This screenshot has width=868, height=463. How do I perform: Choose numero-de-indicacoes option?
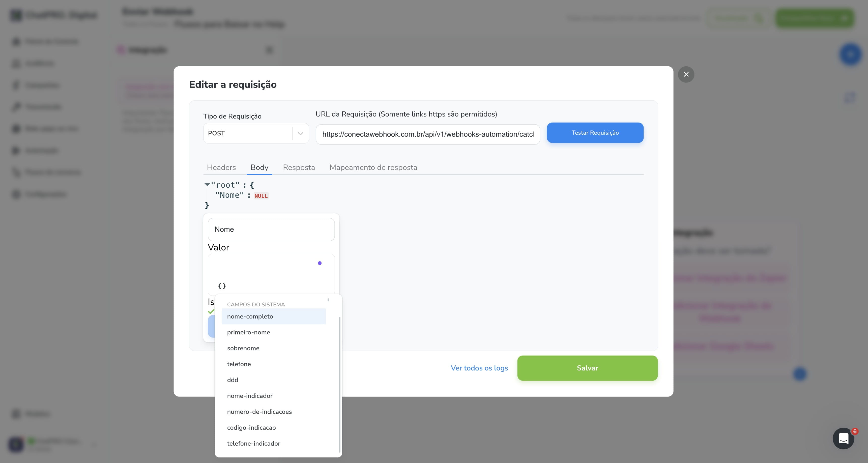pyautogui.click(x=274, y=412)
